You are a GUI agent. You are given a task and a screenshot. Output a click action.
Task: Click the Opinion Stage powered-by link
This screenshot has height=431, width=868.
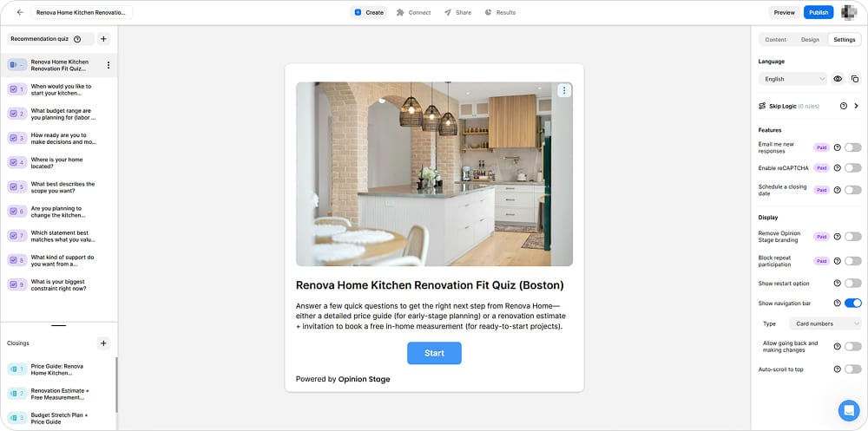point(365,379)
